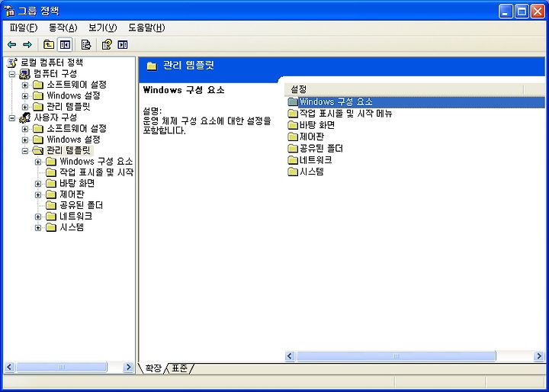Click the Group Policy title bar icon
Screen dimensions: 549x392
point(10,11)
